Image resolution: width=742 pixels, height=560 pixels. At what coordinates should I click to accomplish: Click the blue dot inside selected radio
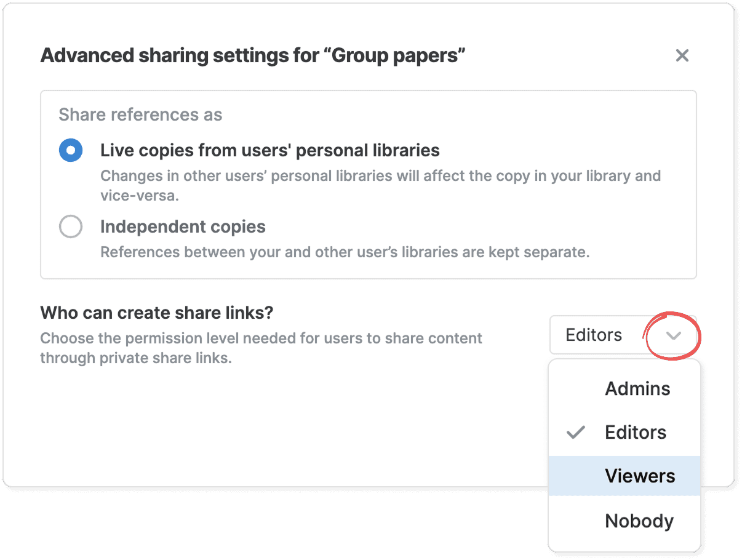coord(71,150)
